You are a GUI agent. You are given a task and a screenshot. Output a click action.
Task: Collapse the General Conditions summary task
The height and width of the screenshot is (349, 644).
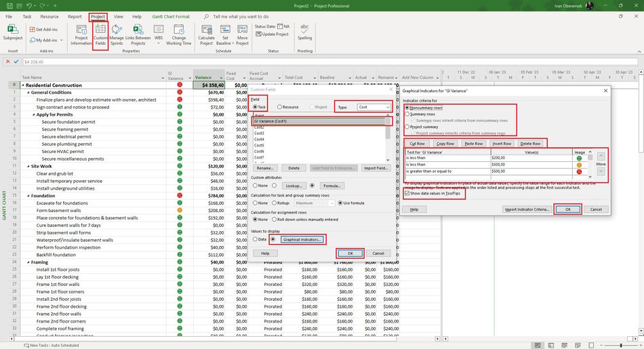coord(28,92)
